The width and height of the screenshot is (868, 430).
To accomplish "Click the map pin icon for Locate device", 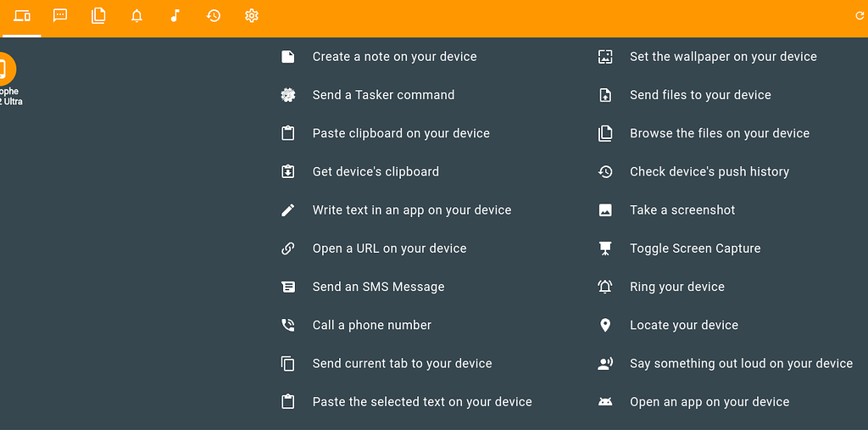I will pyautogui.click(x=605, y=326).
